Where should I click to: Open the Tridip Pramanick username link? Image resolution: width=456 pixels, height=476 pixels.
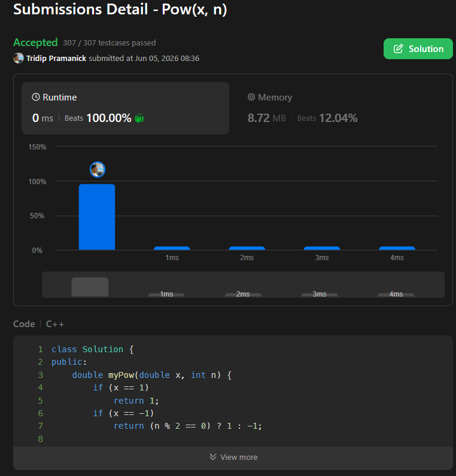click(x=56, y=58)
